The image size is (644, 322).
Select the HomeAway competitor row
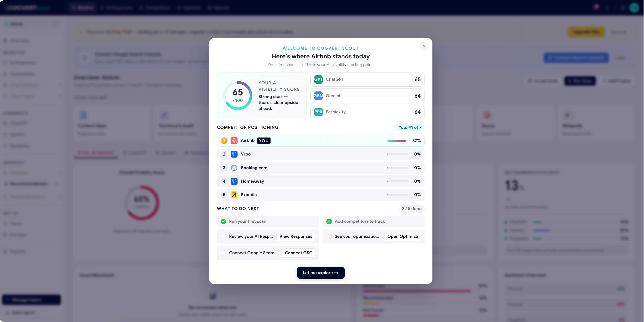(x=320, y=181)
